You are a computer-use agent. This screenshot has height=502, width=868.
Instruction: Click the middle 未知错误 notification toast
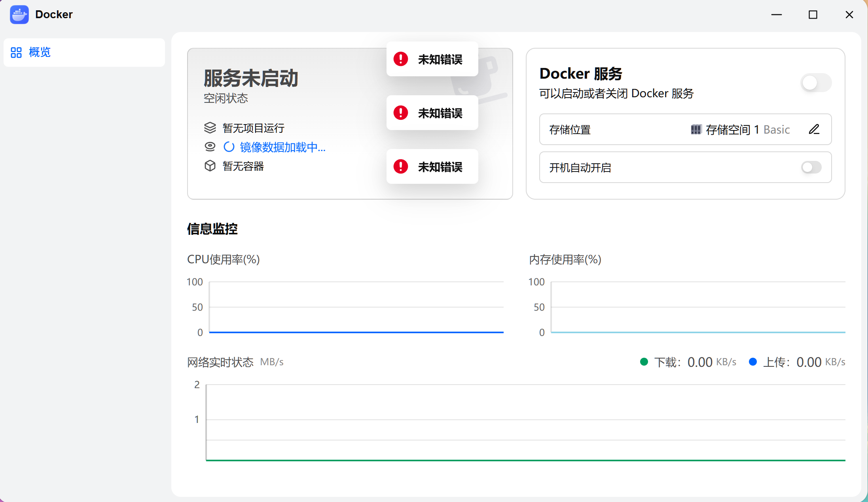(x=432, y=113)
